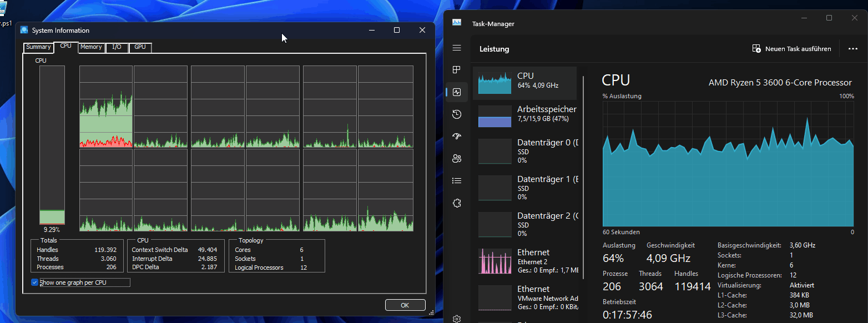Open the I/O tab
The width and height of the screenshot is (868, 323).
117,47
